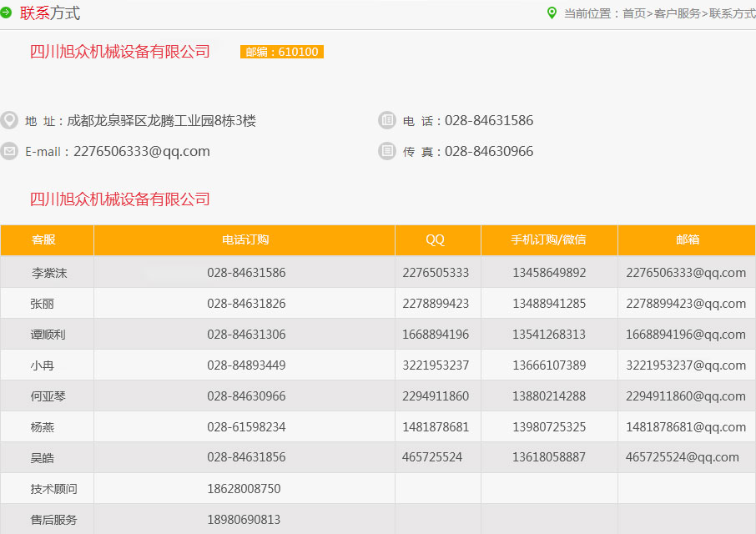Viewport: 756px width, 534px height.
Task: Click QQ number 1668894196 for 谭顺利
Action: coord(436,335)
